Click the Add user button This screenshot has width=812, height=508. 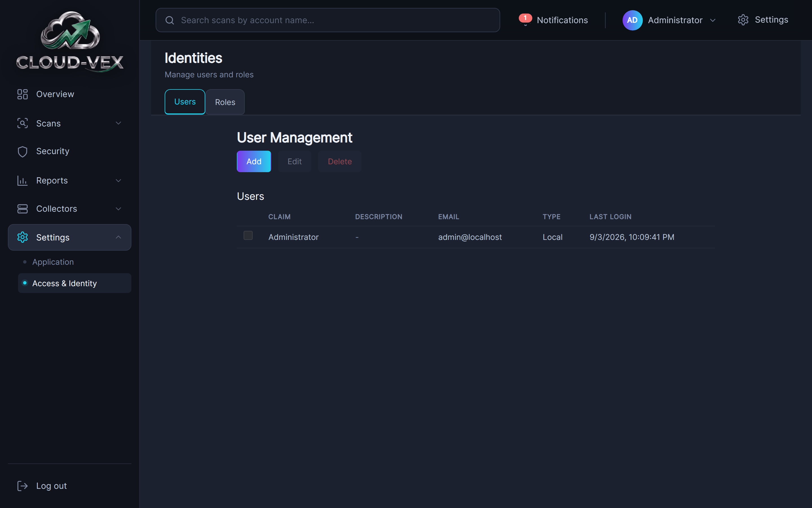254,161
